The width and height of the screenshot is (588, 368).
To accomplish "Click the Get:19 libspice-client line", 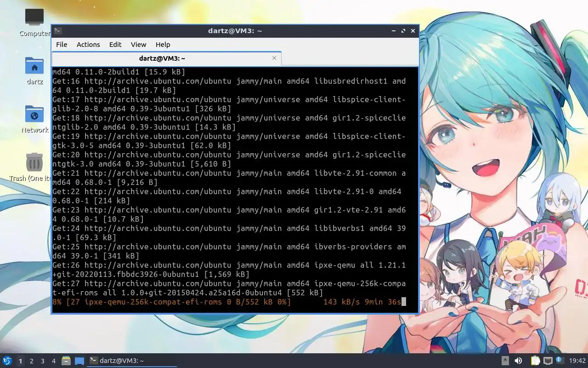I will point(229,141).
